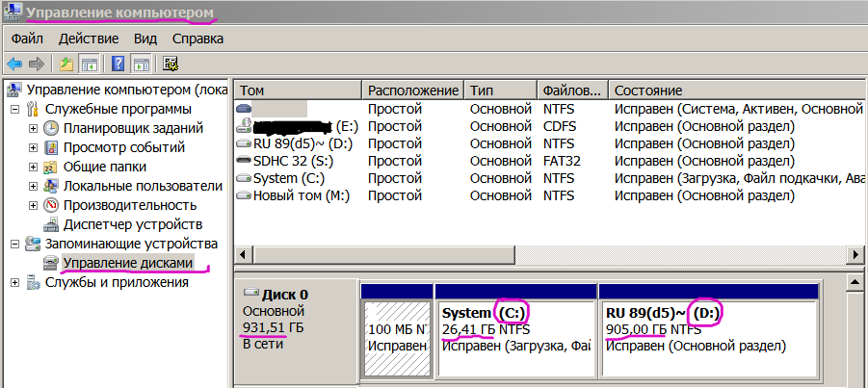Click the Show/Hide console tree icon
The height and width of the screenshot is (388, 868).
click(89, 65)
